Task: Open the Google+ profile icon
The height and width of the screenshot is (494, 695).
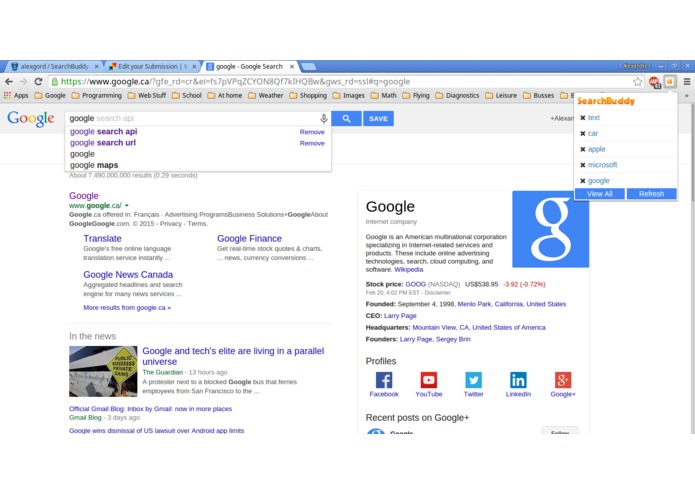Action: [x=563, y=380]
